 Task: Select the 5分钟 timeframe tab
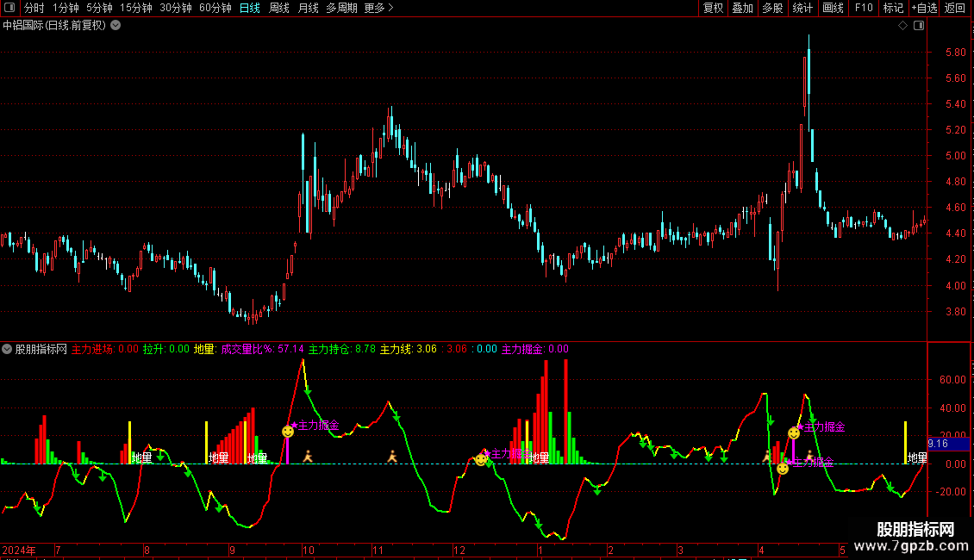coord(99,8)
